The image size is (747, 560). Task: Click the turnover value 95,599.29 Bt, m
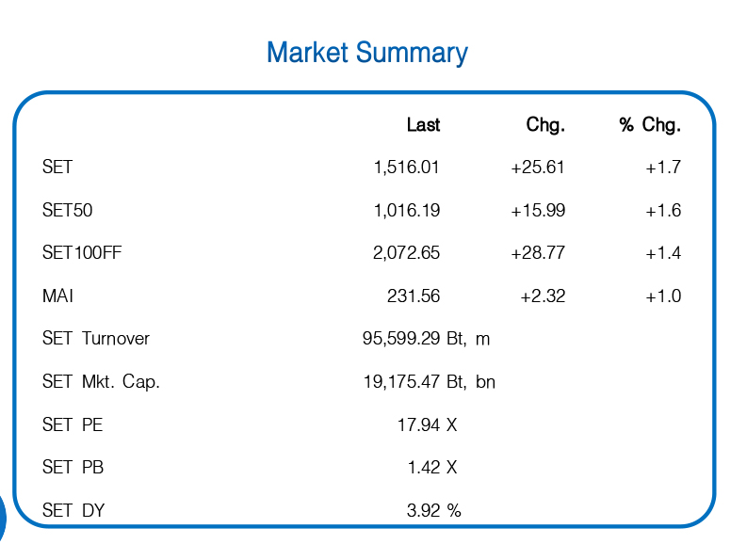point(426,339)
